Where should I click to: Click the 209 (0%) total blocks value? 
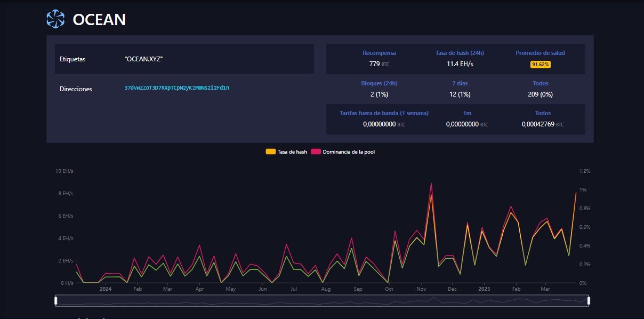click(540, 94)
